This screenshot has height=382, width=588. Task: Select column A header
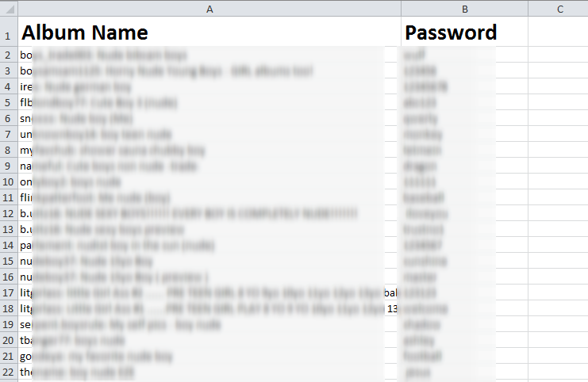click(x=209, y=9)
